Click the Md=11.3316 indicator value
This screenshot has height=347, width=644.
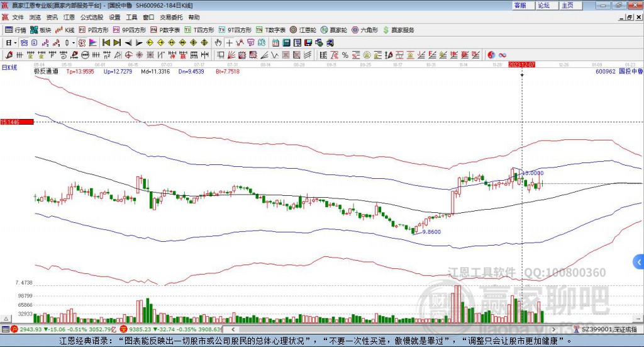pos(155,71)
